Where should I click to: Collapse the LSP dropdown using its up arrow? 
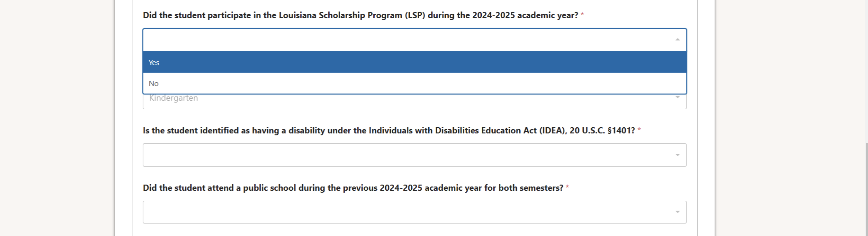click(x=677, y=40)
